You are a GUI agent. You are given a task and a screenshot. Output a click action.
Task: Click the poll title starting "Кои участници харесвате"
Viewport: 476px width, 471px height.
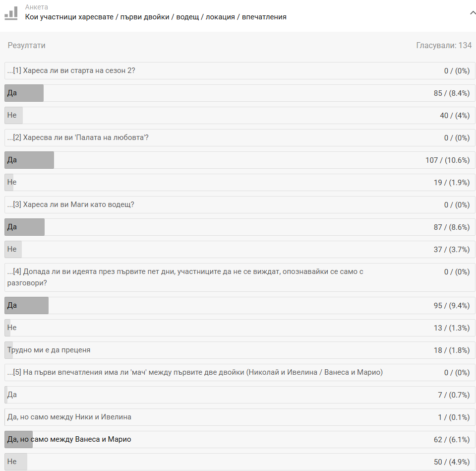click(x=156, y=17)
